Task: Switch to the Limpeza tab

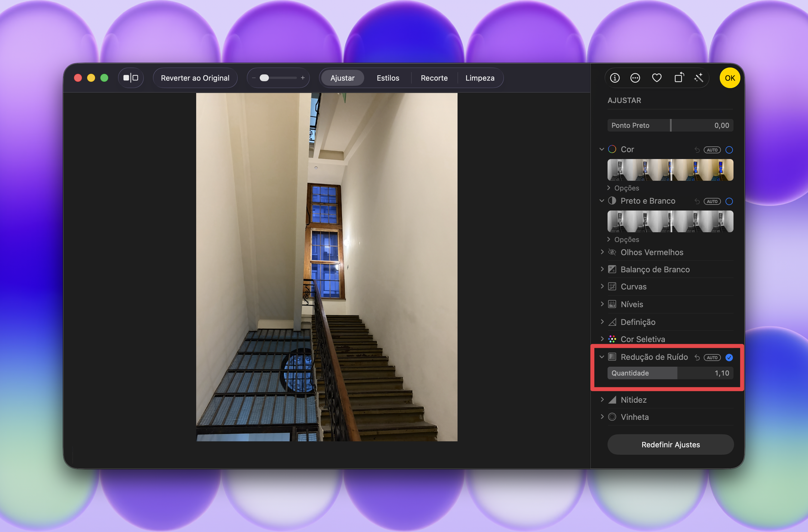Action: coord(480,78)
